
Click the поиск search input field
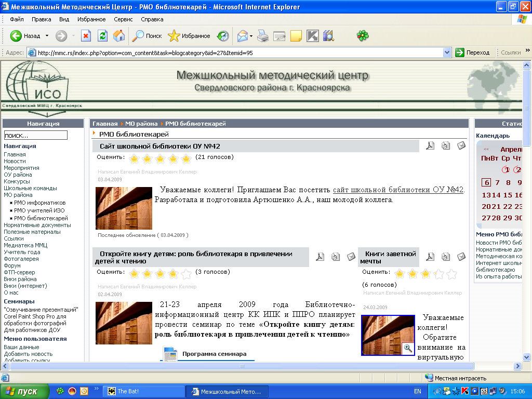coord(35,135)
